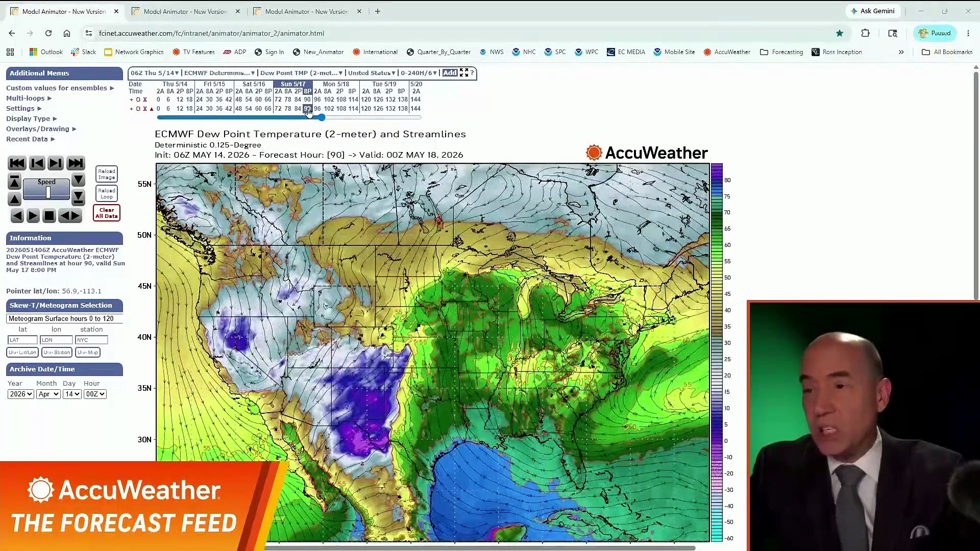Step forward one frame
Viewport: 980px width, 551px height.
pos(56,163)
